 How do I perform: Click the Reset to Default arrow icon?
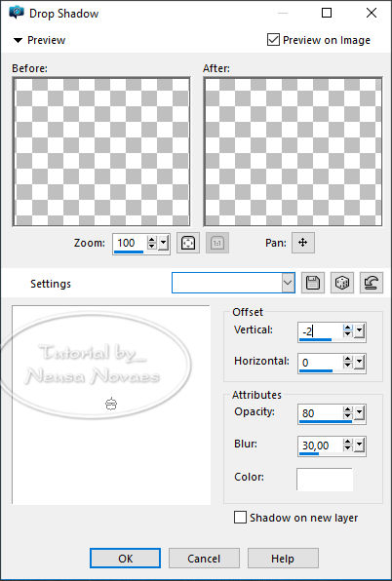point(372,283)
